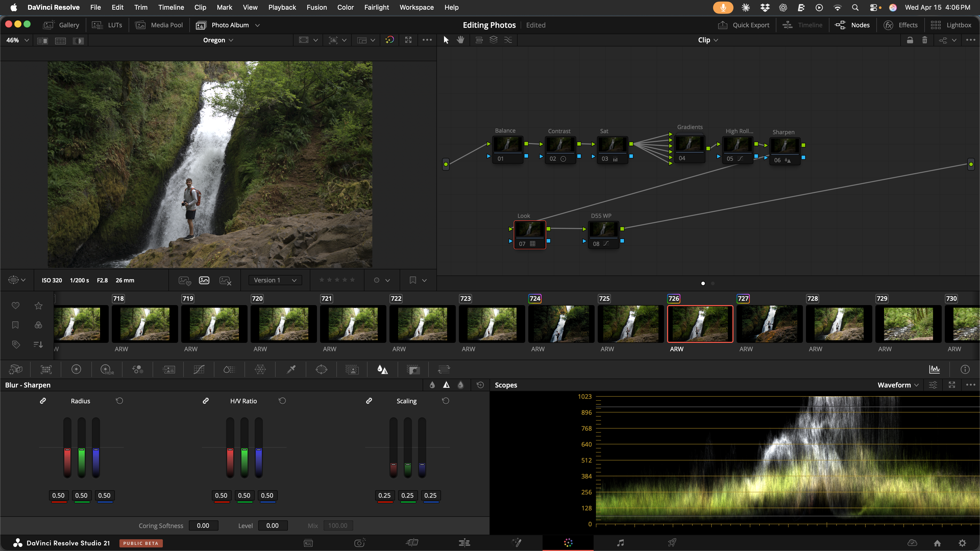Open the Version 1 dropdown
Viewport: 980px width, 551px height.
pos(275,280)
